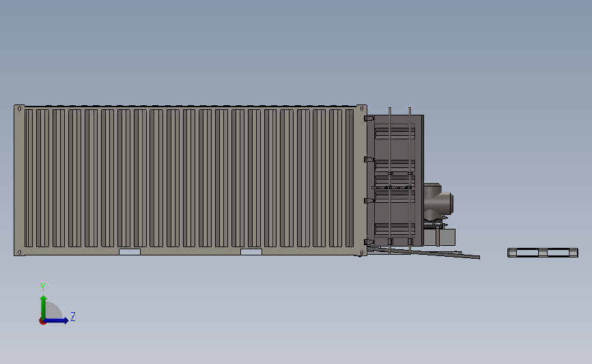Pick the left forklift pocket opening

[x=130, y=252]
